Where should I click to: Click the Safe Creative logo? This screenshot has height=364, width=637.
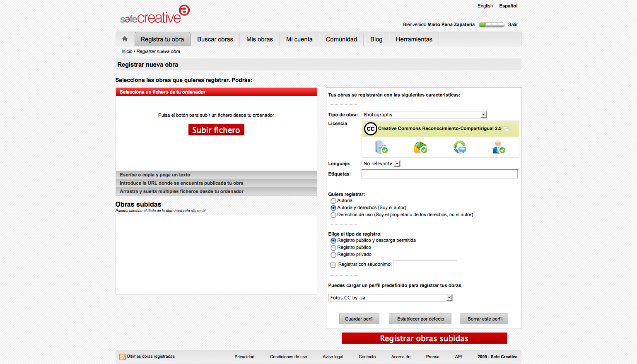[x=155, y=15]
